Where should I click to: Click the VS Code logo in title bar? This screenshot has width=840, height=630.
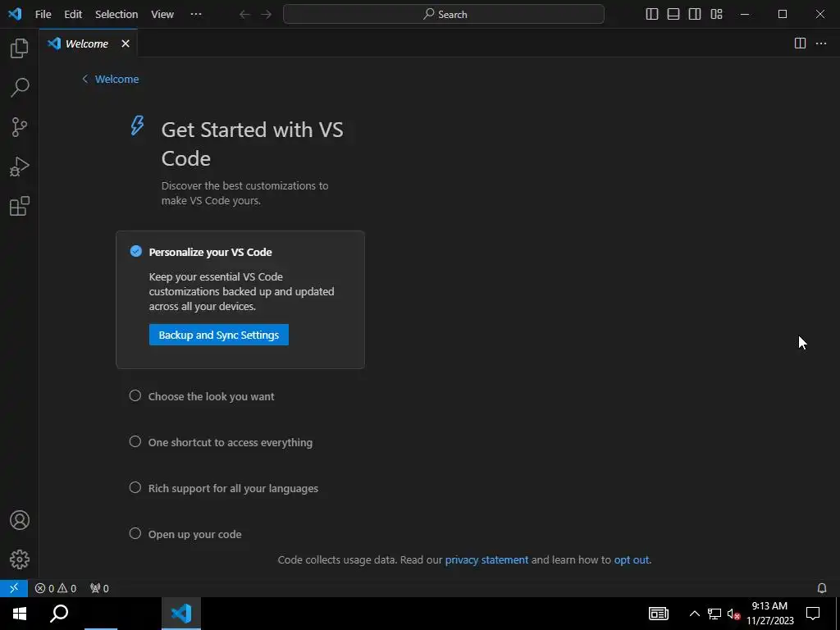click(x=15, y=14)
